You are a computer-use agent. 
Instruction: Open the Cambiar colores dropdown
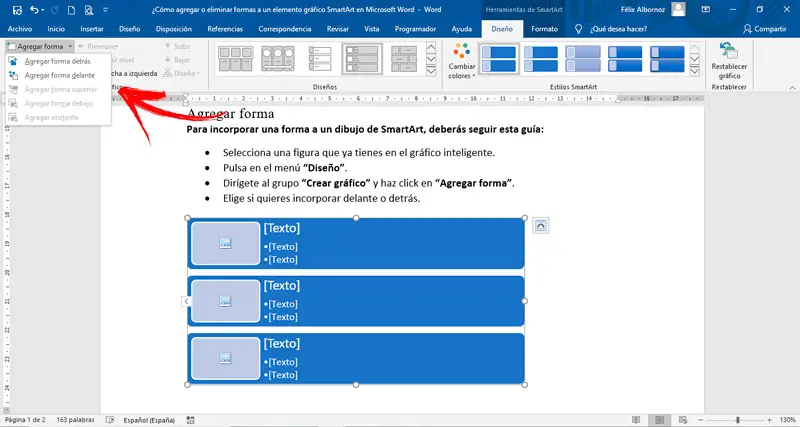click(x=461, y=62)
